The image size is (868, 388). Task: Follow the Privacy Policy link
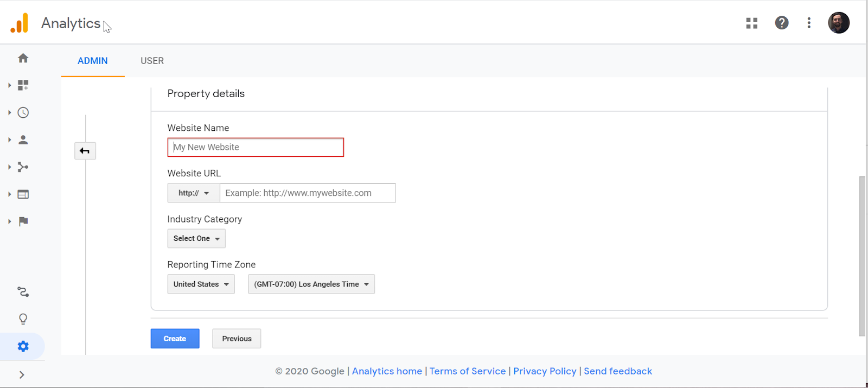[x=545, y=371]
